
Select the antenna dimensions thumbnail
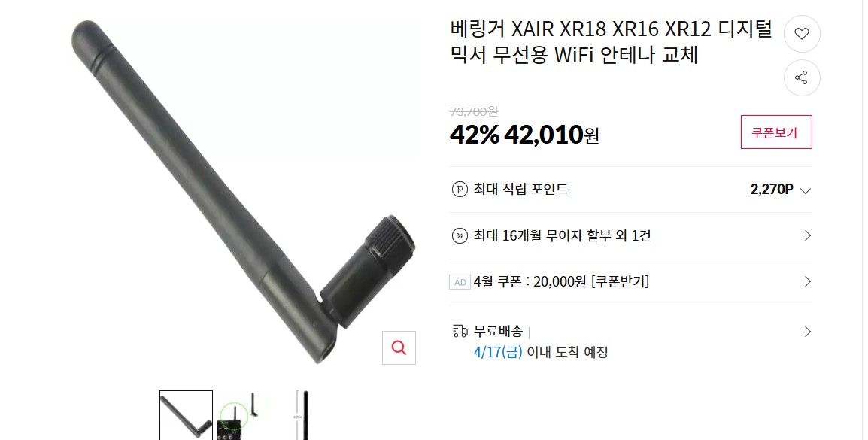302,415
